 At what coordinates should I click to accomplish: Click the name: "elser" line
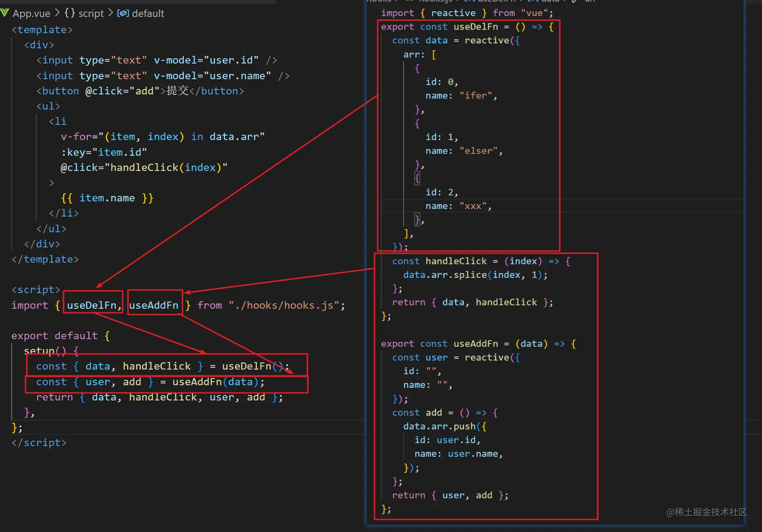[x=464, y=151]
